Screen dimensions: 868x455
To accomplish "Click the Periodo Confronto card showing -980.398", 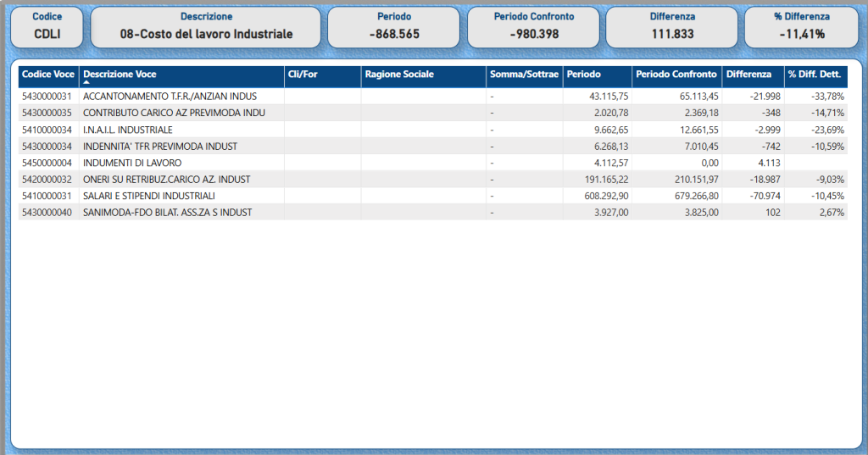I will point(534,27).
